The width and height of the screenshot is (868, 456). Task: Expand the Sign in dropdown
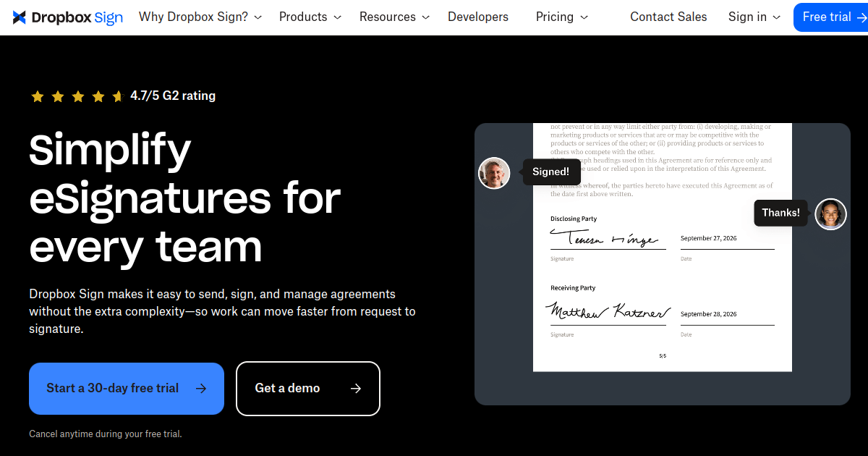click(x=754, y=17)
